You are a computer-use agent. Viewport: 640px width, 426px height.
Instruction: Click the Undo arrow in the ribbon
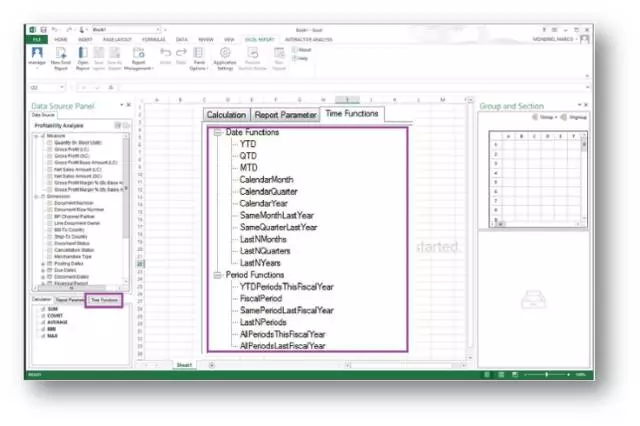tap(165, 52)
